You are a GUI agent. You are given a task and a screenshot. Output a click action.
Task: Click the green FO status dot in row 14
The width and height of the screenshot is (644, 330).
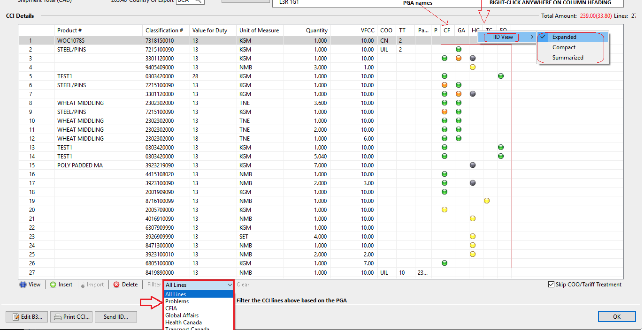501,156
